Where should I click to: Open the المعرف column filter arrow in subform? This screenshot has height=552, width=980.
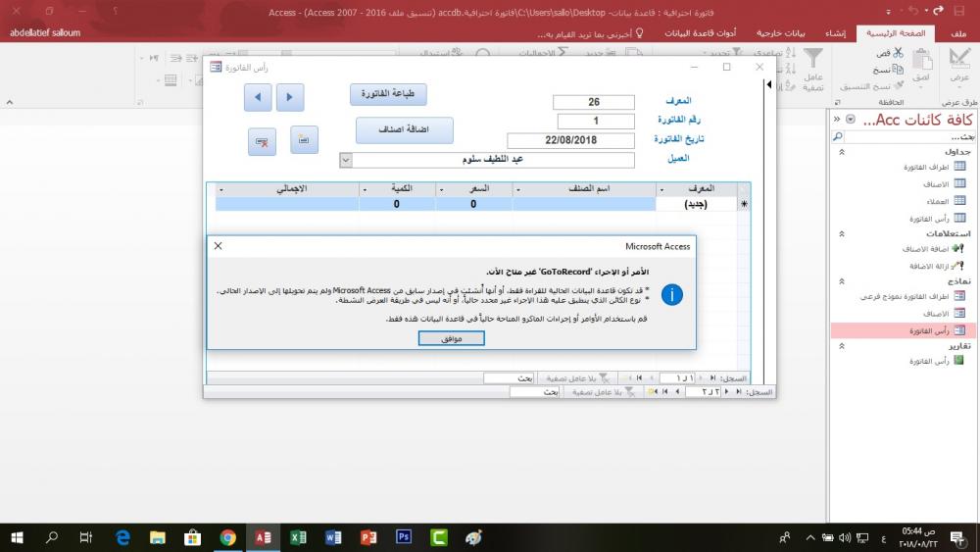pyautogui.click(x=661, y=189)
